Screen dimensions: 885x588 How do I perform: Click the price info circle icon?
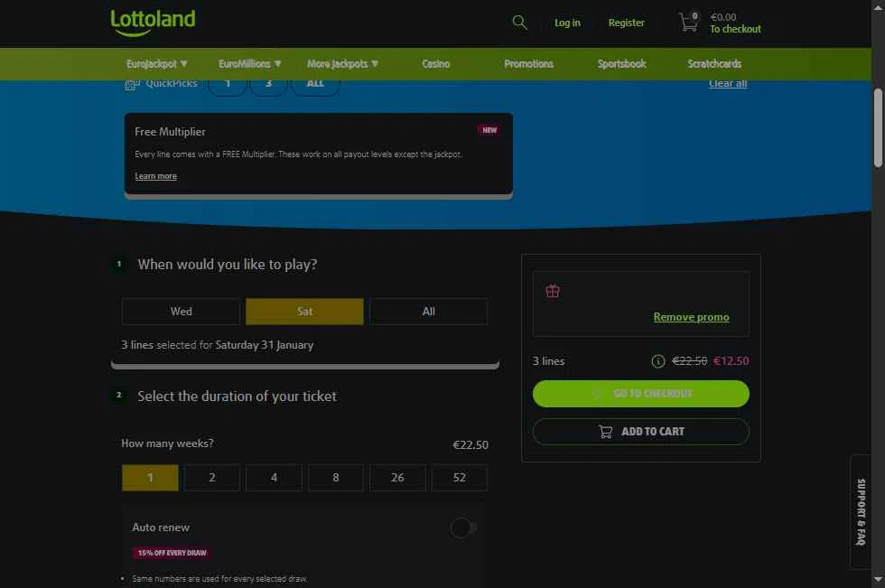tap(657, 361)
